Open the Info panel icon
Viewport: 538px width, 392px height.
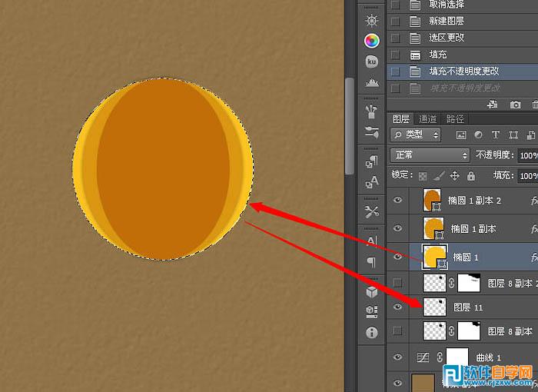point(371,333)
